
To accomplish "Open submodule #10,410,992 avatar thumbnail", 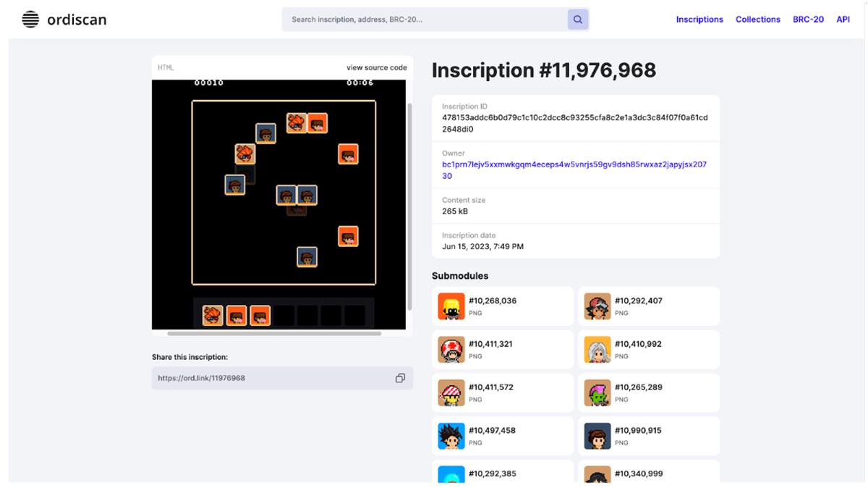I will click(597, 350).
